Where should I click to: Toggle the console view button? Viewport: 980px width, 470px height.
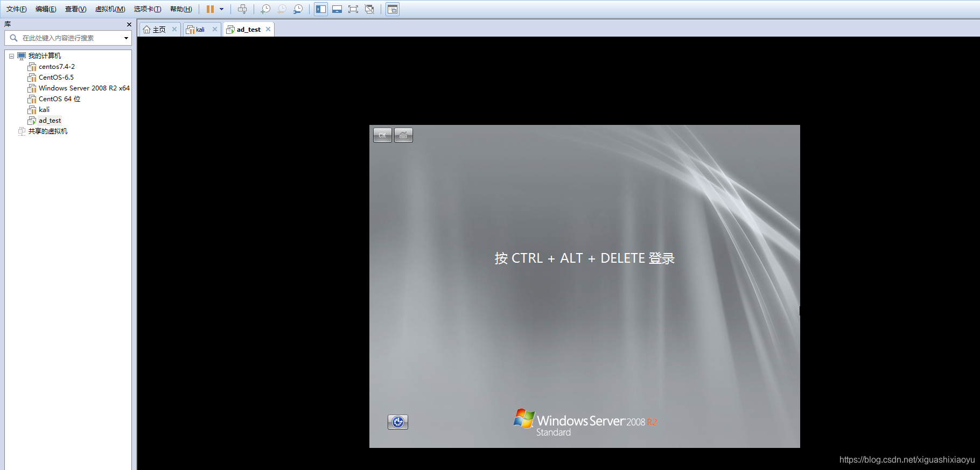[393, 9]
